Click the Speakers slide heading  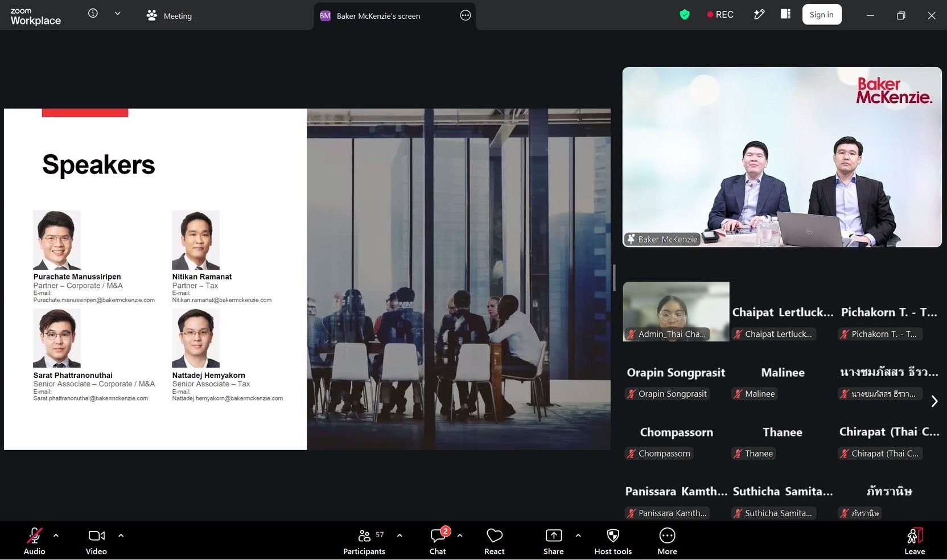click(98, 165)
